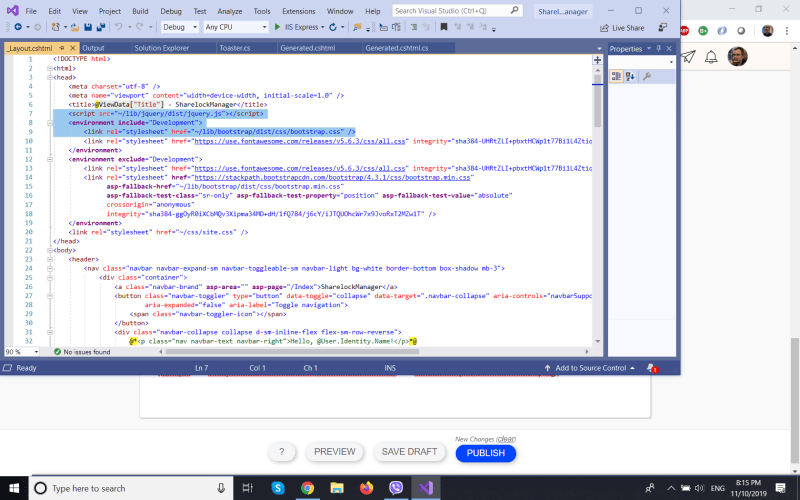Toggle a bookmark with the bookmark icon

[x=444, y=27]
